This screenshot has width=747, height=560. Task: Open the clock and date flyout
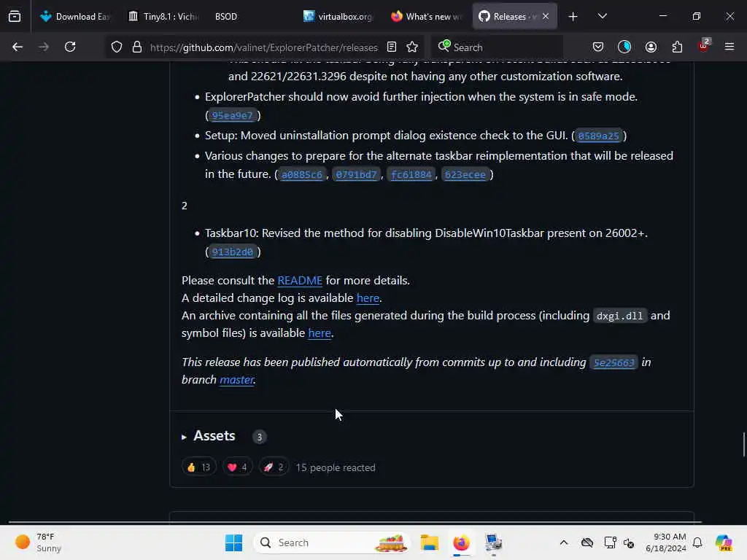pyautogui.click(x=666, y=542)
